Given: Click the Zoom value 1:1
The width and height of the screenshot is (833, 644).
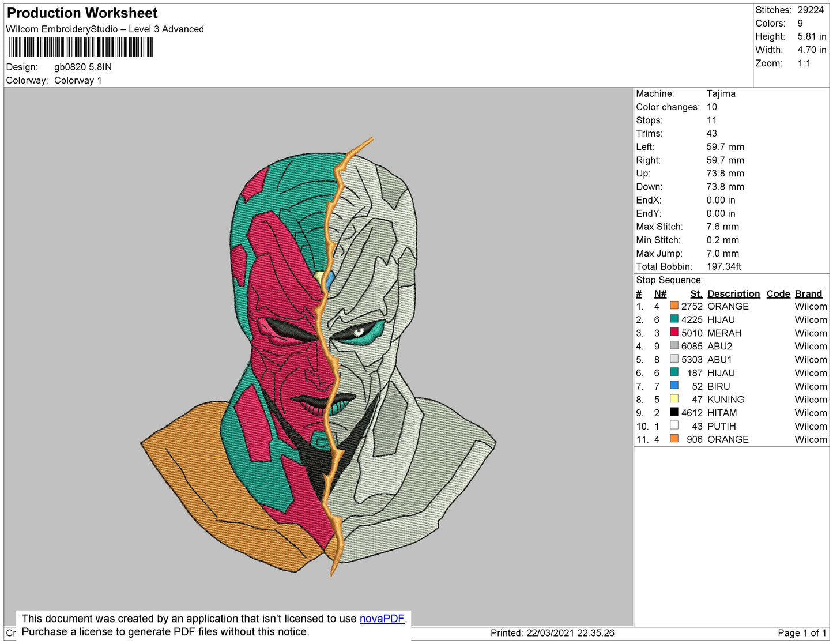Looking at the screenshot, I should pos(804,63).
